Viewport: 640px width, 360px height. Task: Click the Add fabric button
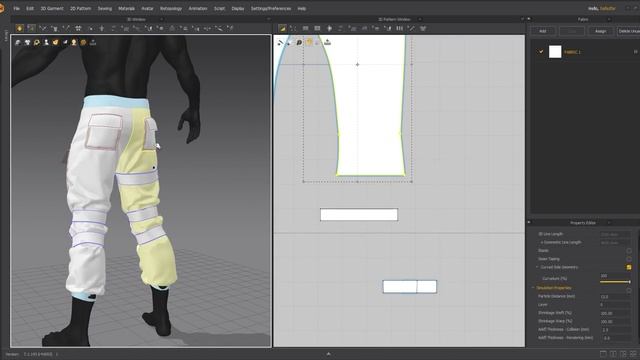[x=542, y=31]
